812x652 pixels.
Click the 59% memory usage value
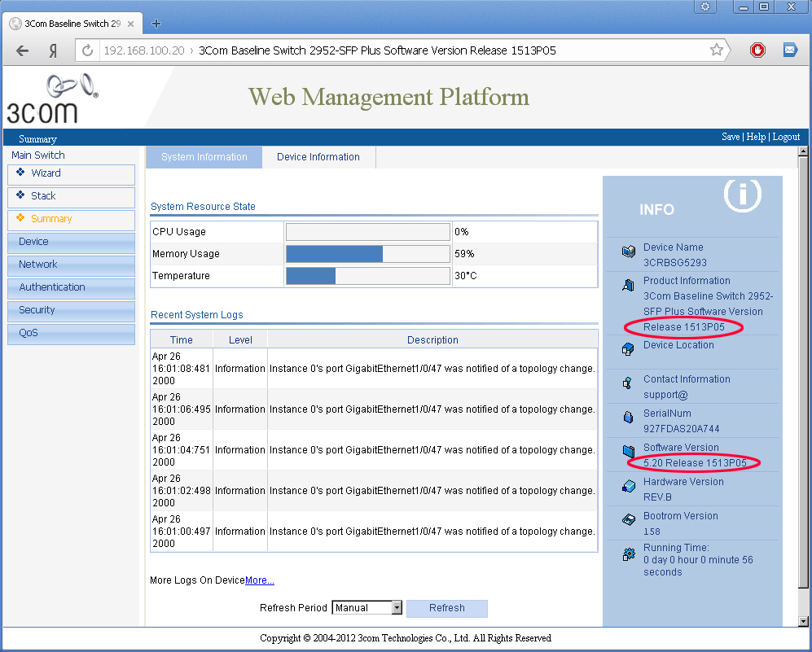[x=464, y=254]
